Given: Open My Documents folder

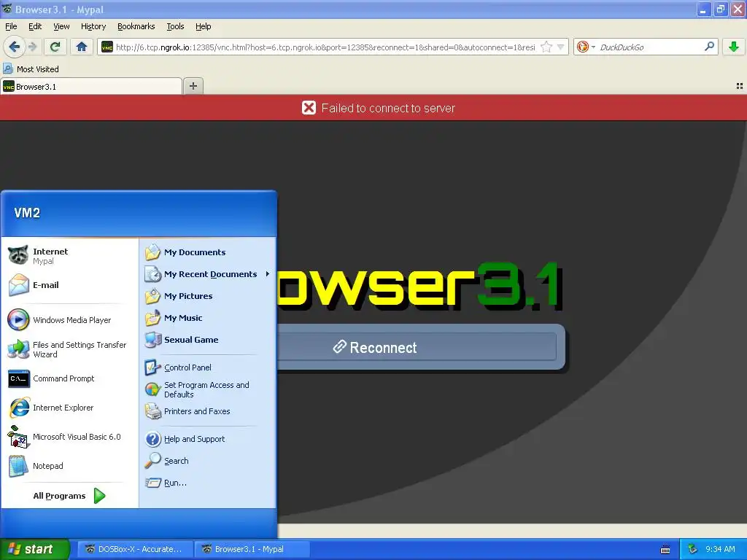Looking at the screenshot, I should pyautogui.click(x=208, y=252).
